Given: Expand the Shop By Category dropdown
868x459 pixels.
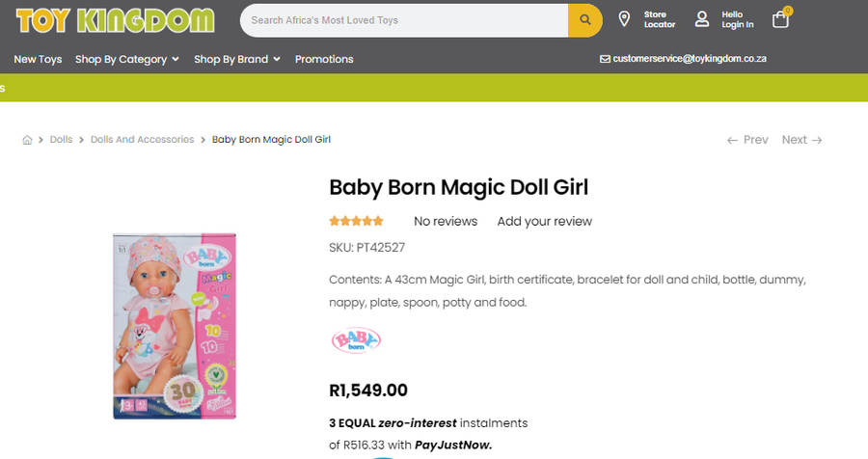Looking at the screenshot, I should click(x=127, y=59).
